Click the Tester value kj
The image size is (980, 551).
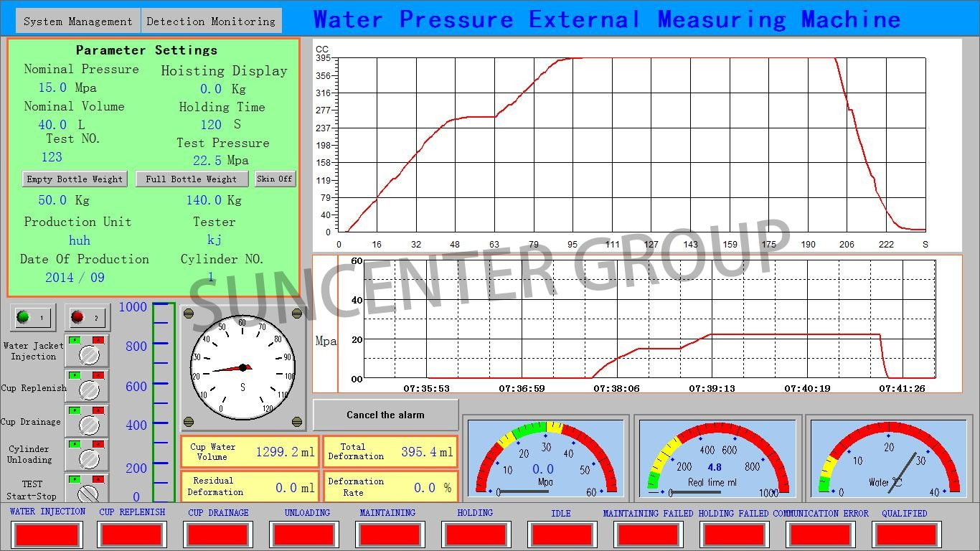click(x=214, y=240)
